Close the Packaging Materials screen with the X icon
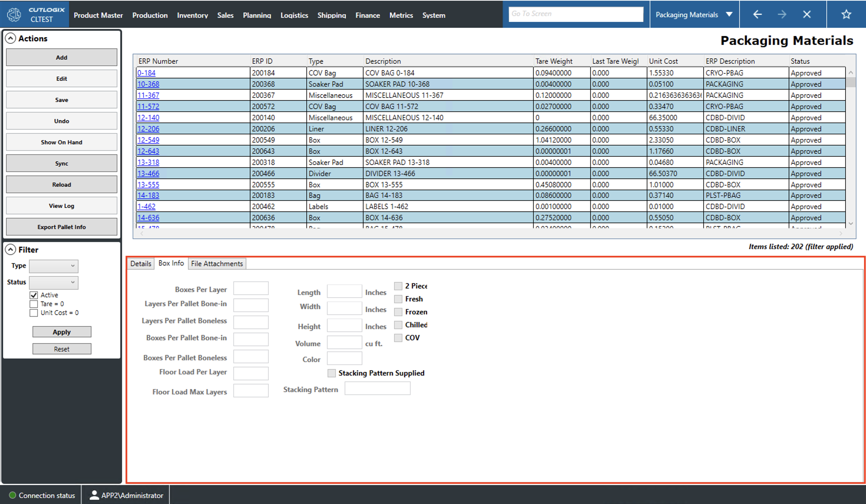This screenshot has width=866, height=504. point(807,14)
